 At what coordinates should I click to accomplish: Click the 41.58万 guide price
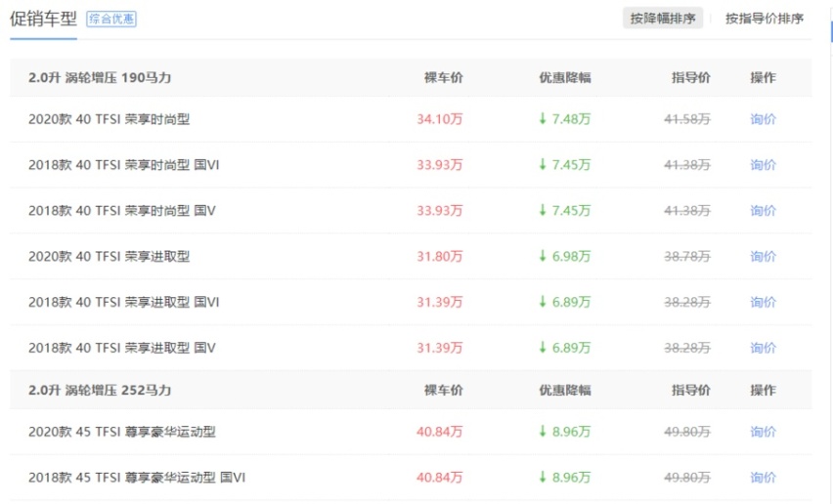687,119
